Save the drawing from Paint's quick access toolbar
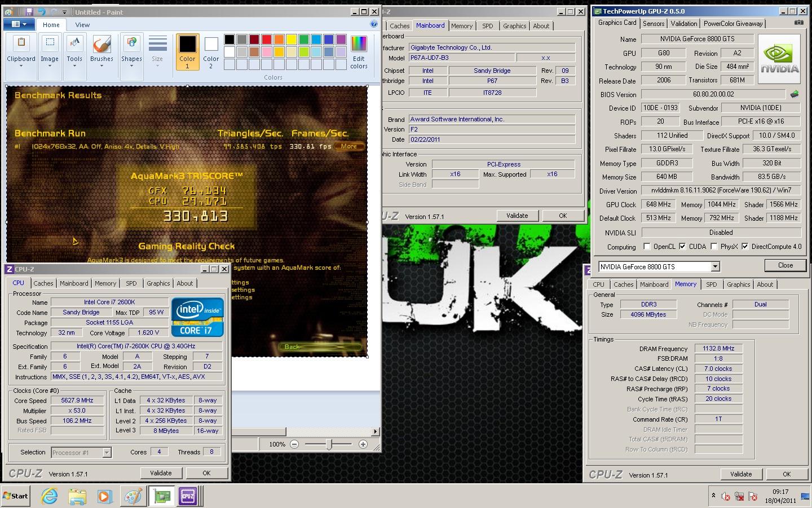This screenshot has height=508, width=812. tap(29, 12)
